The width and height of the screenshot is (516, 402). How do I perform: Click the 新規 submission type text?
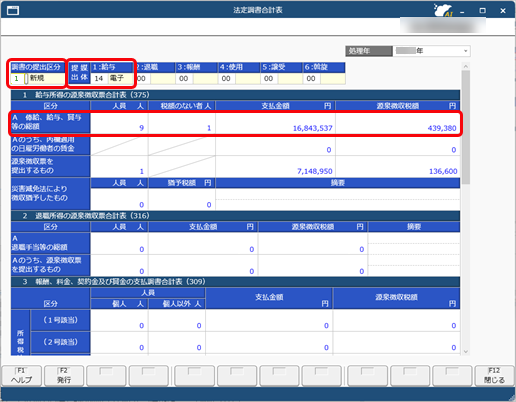[x=37, y=78]
